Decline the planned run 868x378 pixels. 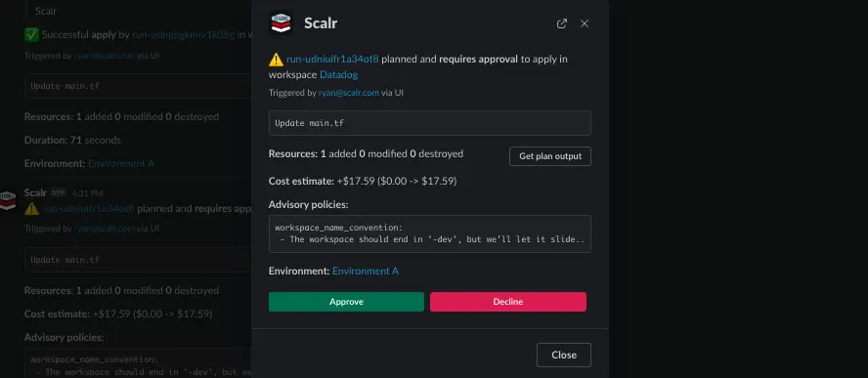pyautogui.click(x=507, y=302)
